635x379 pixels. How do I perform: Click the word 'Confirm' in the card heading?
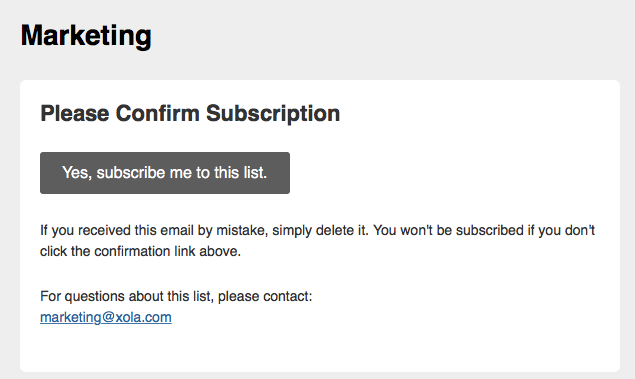coord(158,113)
